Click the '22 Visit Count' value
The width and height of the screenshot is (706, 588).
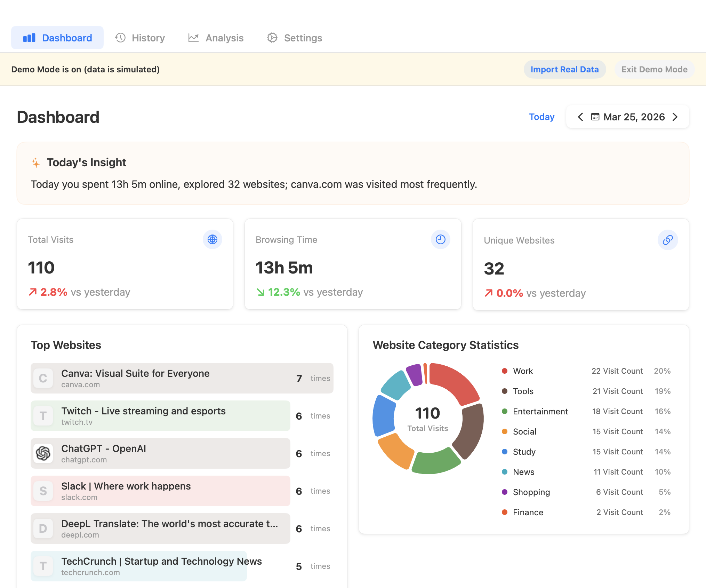point(617,371)
